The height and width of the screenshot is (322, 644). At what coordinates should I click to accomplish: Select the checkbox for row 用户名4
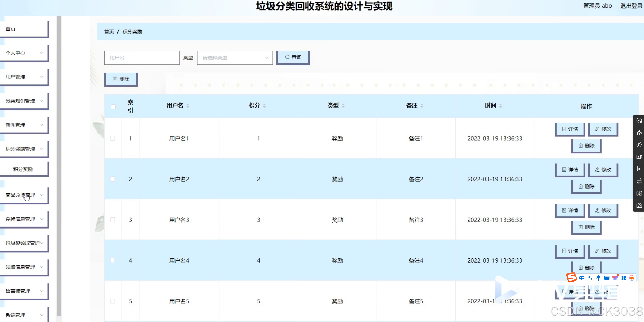[x=112, y=260]
